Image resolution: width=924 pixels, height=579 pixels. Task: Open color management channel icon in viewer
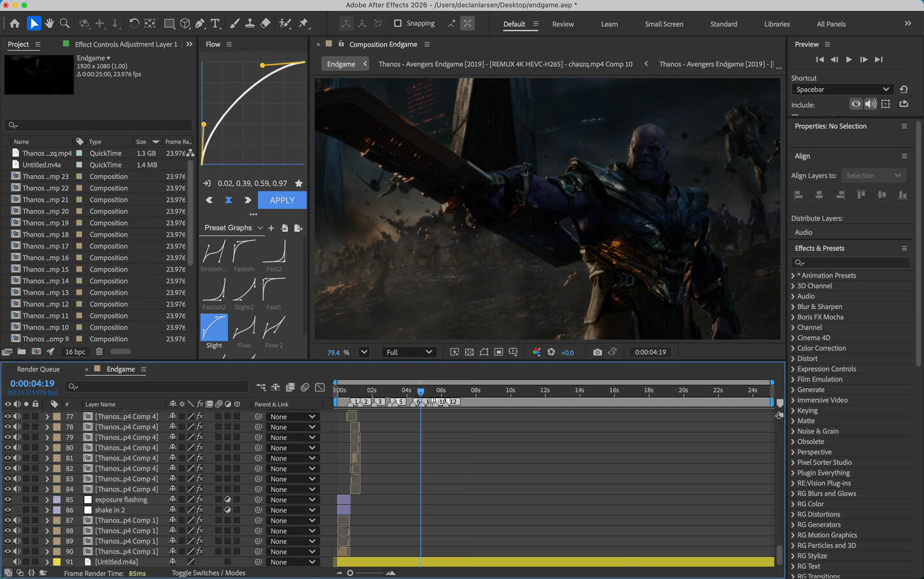536,352
